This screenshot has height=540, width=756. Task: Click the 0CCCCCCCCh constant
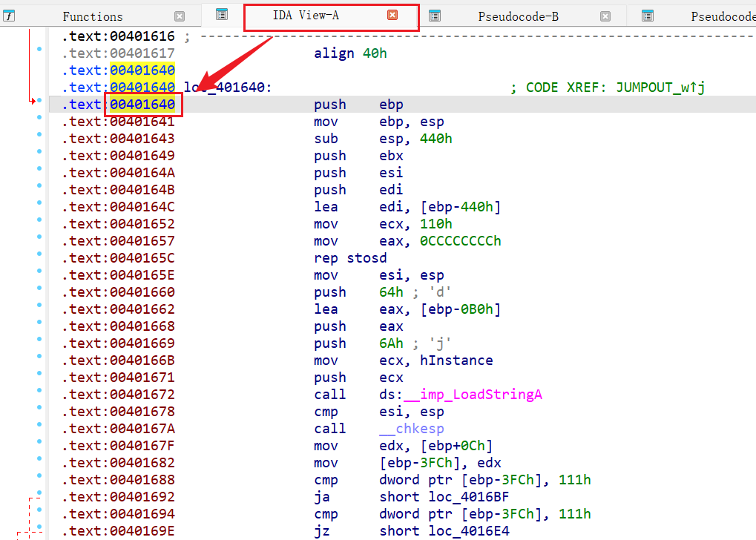[x=461, y=241]
